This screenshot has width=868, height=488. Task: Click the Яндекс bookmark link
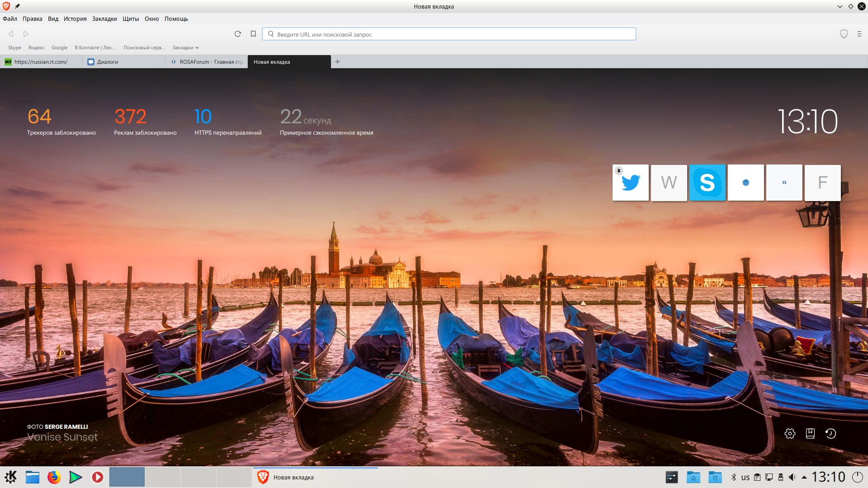point(36,47)
